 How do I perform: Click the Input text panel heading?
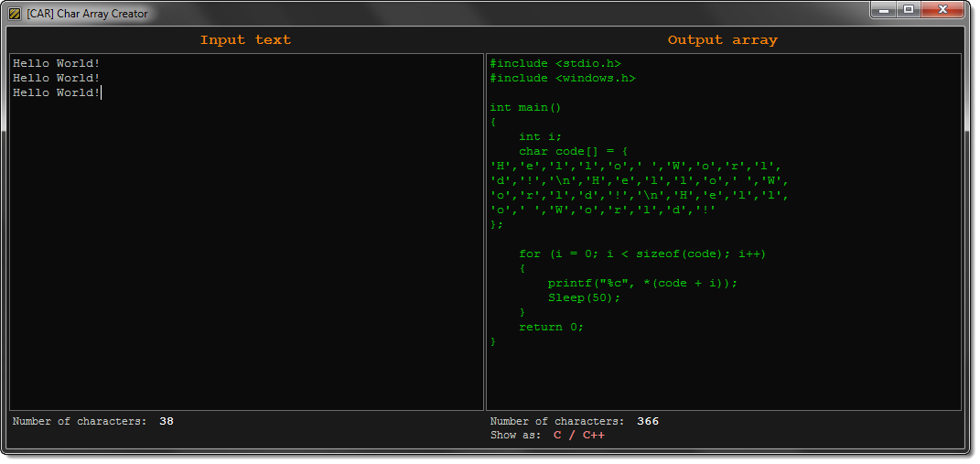(245, 39)
